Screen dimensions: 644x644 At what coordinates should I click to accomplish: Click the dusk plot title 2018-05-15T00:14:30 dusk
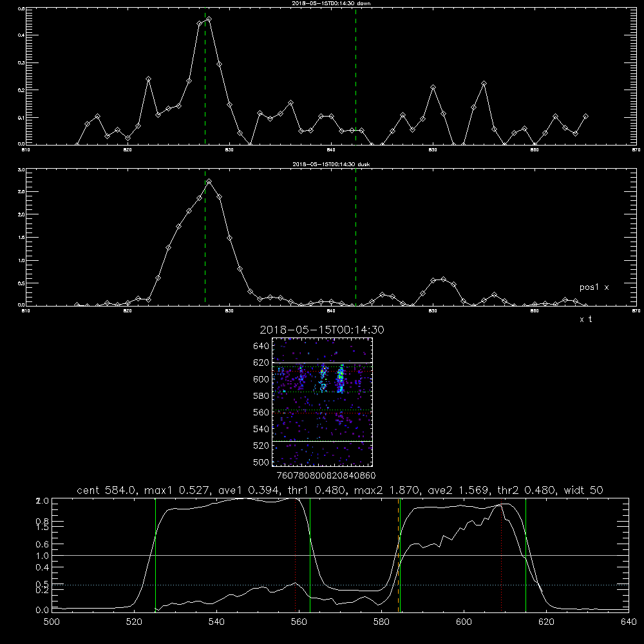(x=331, y=164)
